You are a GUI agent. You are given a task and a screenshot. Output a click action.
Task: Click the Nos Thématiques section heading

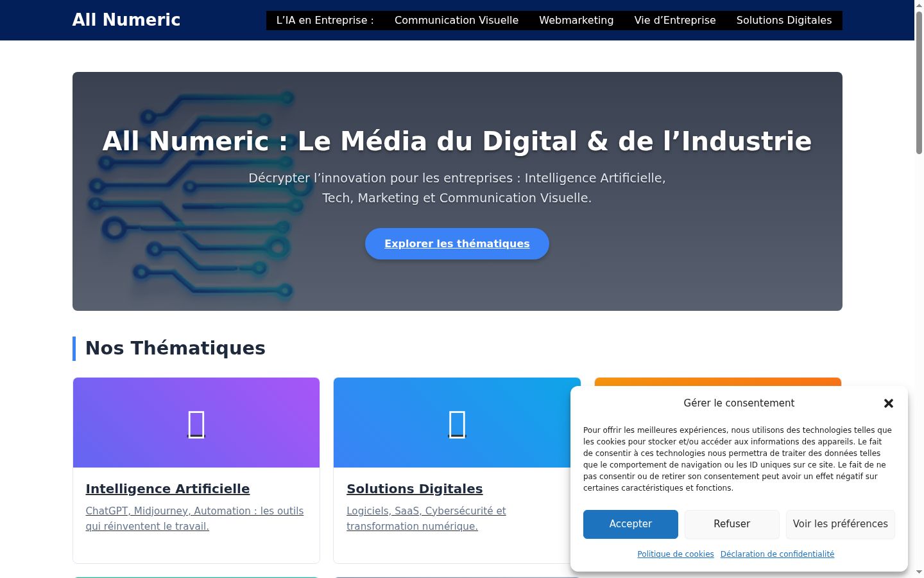(175, 348)
